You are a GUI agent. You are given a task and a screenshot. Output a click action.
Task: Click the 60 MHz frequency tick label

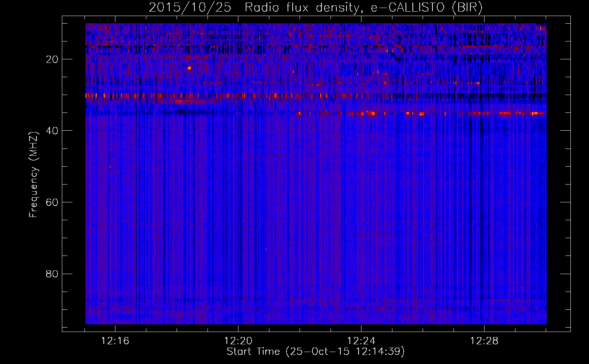[52, 202]
